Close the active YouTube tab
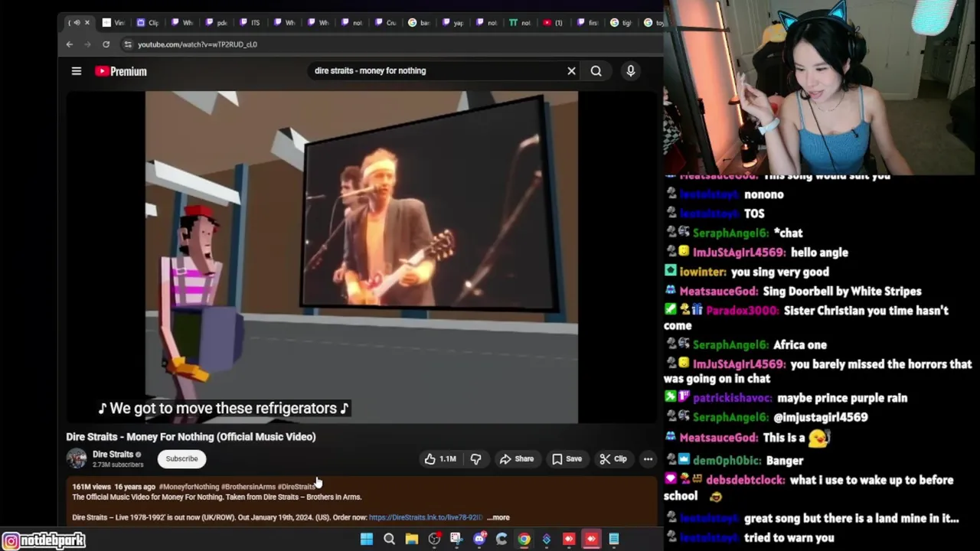 click(87, 22)
